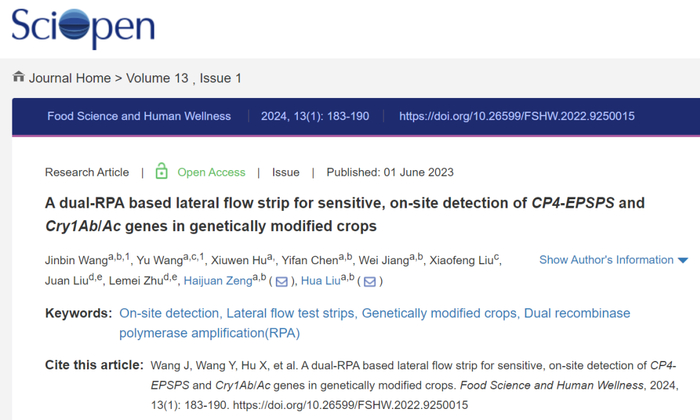Click the 2024, 13(1): 183-190 citation link
The width and height of the screenshot is (700, 420).
pos(315,116)
